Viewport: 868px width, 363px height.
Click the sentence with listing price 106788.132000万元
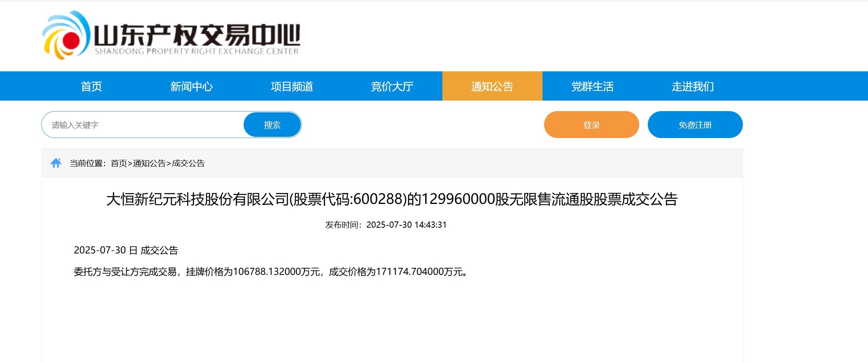pos(271,272)
